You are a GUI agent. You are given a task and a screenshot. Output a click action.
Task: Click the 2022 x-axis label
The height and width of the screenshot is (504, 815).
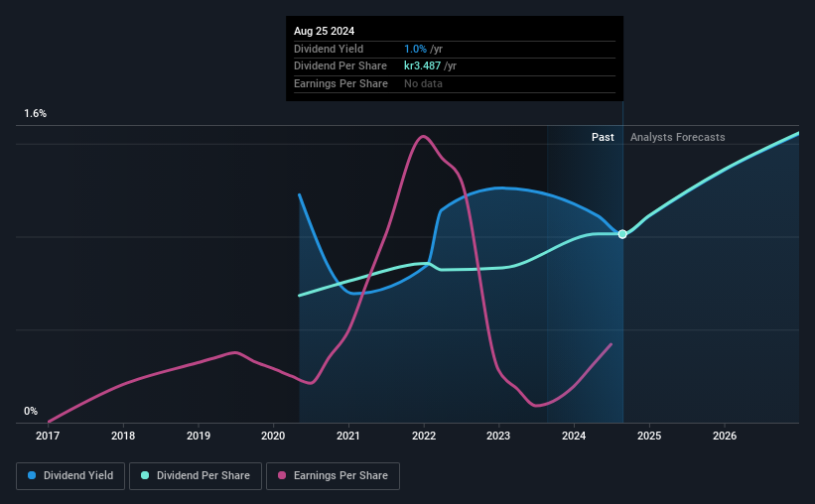coord(424,436)
